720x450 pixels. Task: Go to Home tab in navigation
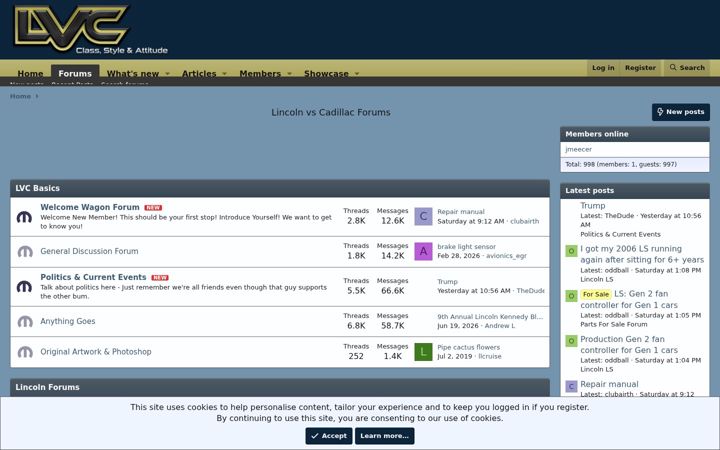pos(30,73)
